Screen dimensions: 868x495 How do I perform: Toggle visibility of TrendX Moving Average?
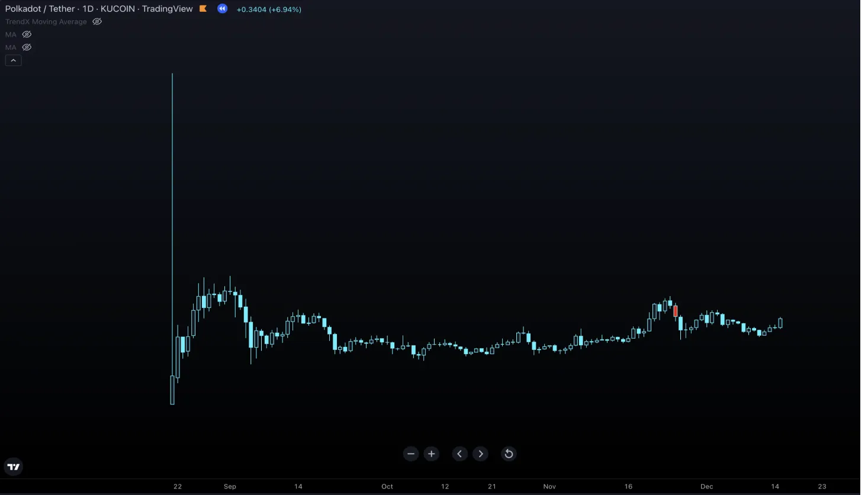(x=97, y=22)
